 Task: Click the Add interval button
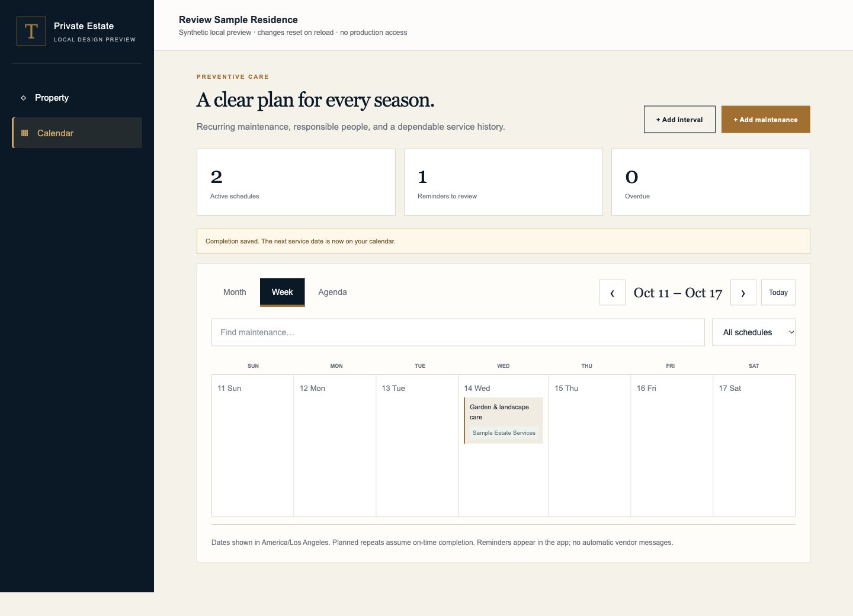pyautogui.click(x=679, y=120)
